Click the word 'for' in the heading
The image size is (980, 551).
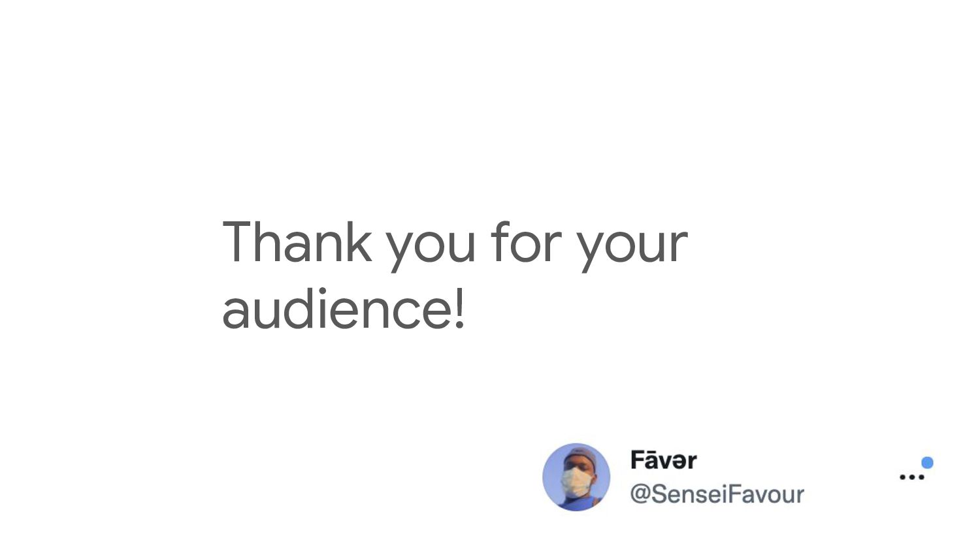[x=527, y=242]
